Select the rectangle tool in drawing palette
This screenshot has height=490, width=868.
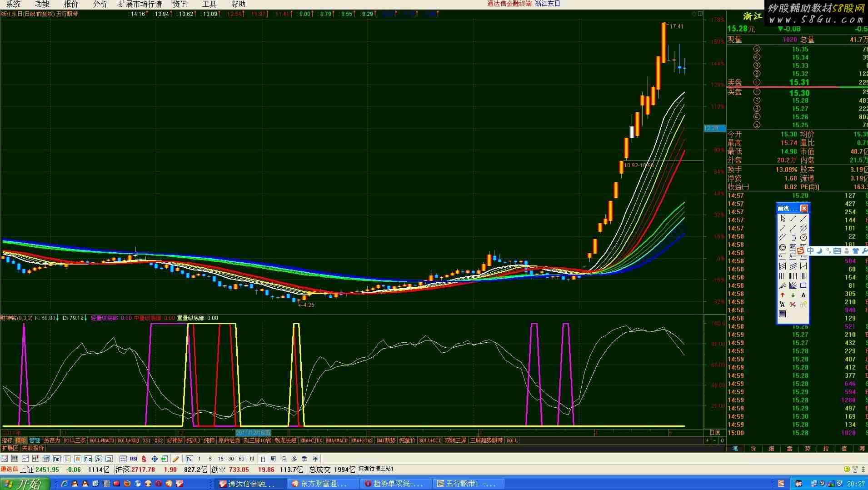coord(803,285)
